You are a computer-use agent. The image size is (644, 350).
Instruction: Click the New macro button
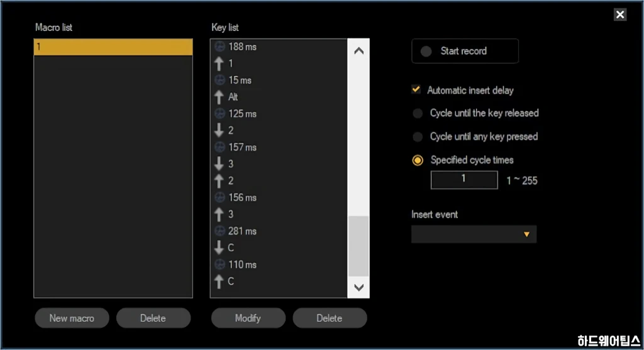click(72, 318)
